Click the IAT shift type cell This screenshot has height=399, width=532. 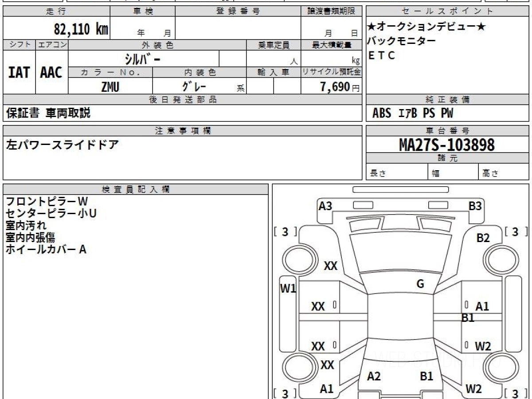pyautogui.click(x=19, y=72)
